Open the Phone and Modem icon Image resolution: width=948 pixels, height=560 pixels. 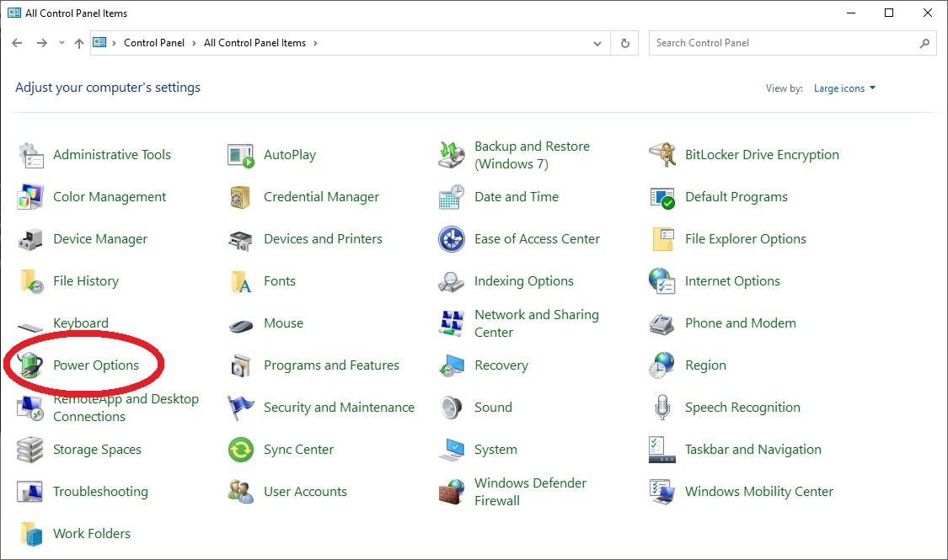tap(662, 324)
